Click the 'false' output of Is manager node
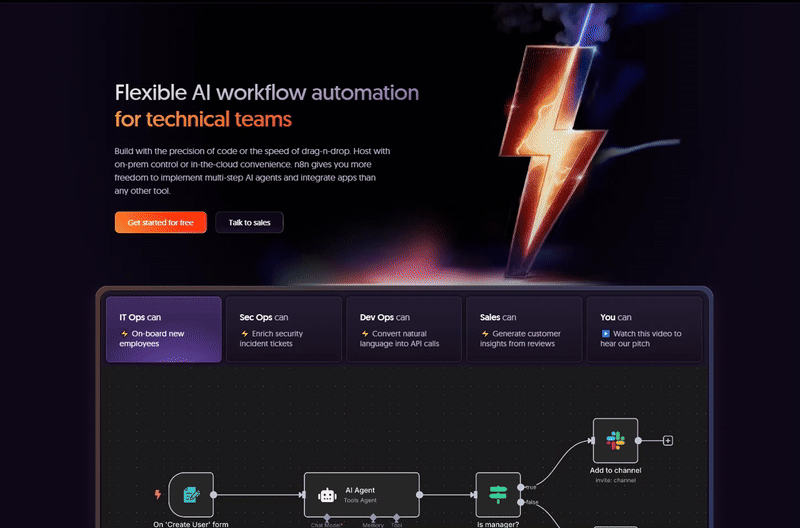 (521, 501)
